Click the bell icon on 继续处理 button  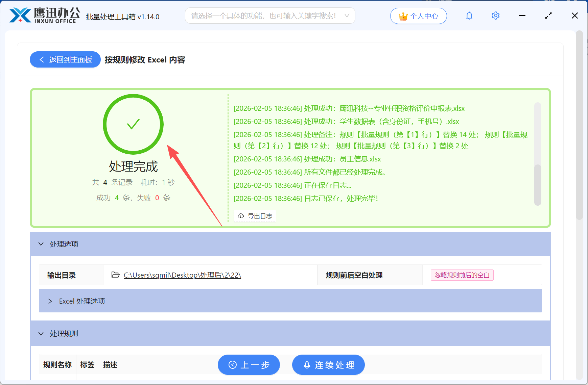307,365
